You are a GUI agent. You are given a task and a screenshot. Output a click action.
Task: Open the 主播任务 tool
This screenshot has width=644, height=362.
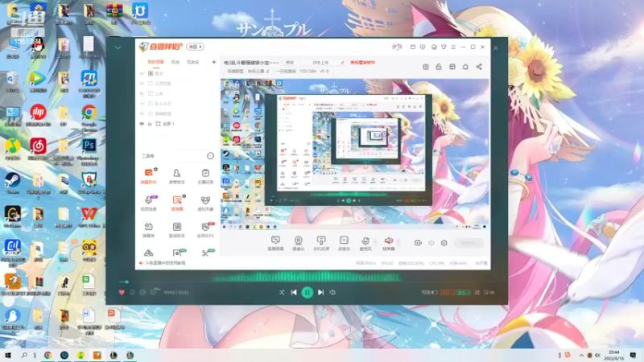click(x=205, y=175)
